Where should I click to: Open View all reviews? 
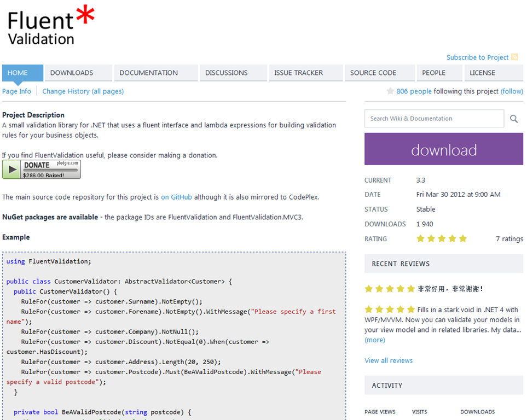(x=389, y=360)
